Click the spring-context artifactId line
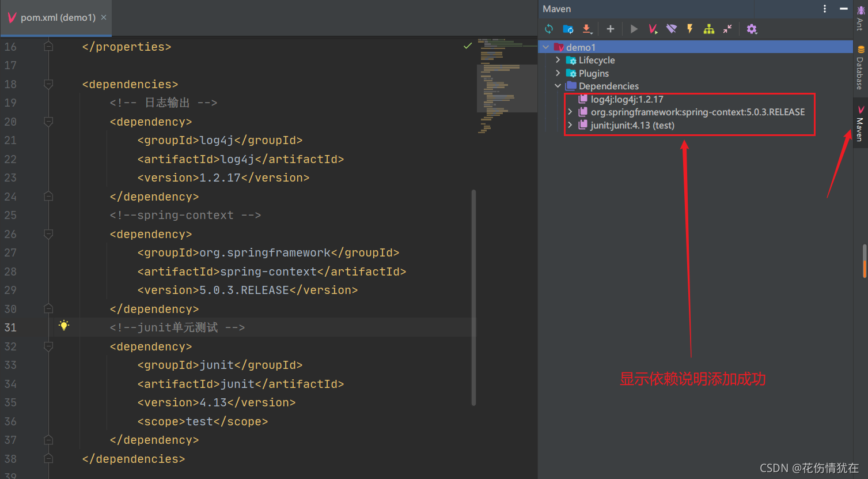 point(272,271)
